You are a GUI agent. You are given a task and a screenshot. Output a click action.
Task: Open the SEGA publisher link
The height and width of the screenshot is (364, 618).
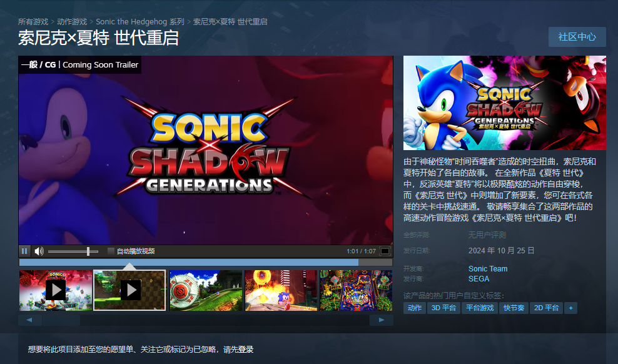tap(479, 279)
